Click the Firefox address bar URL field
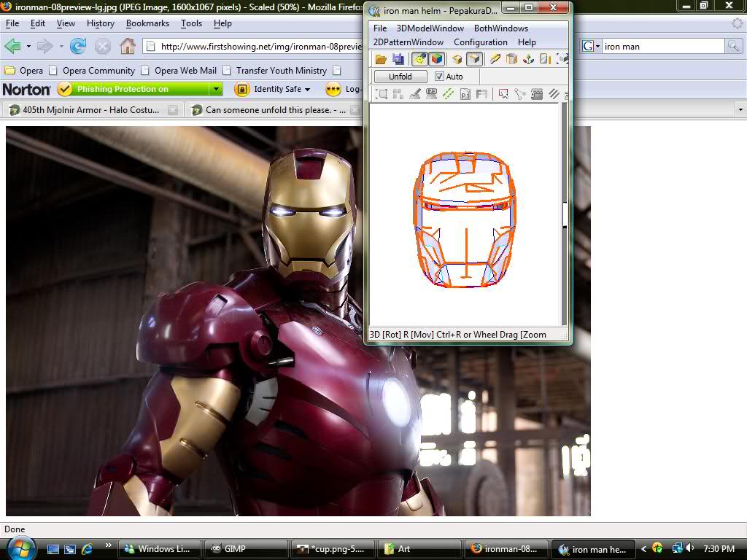This screenshot has height=560, width=747. click(253, 46)
